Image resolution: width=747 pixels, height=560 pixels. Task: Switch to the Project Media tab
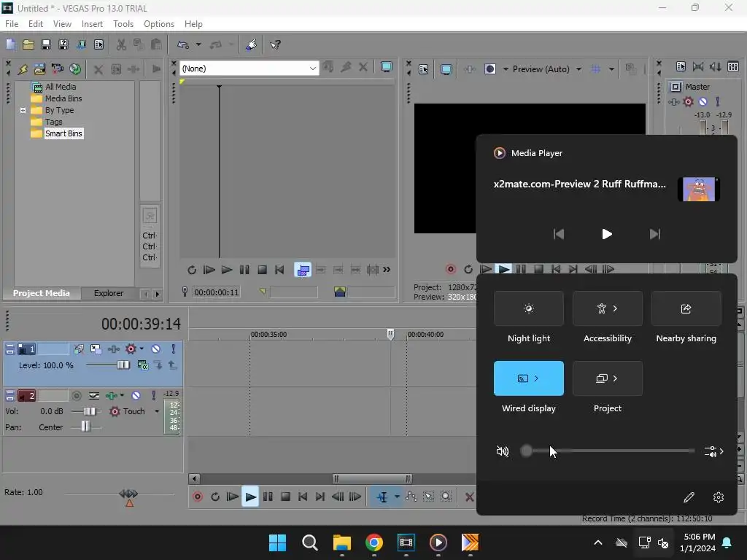[x=42, y=293]
